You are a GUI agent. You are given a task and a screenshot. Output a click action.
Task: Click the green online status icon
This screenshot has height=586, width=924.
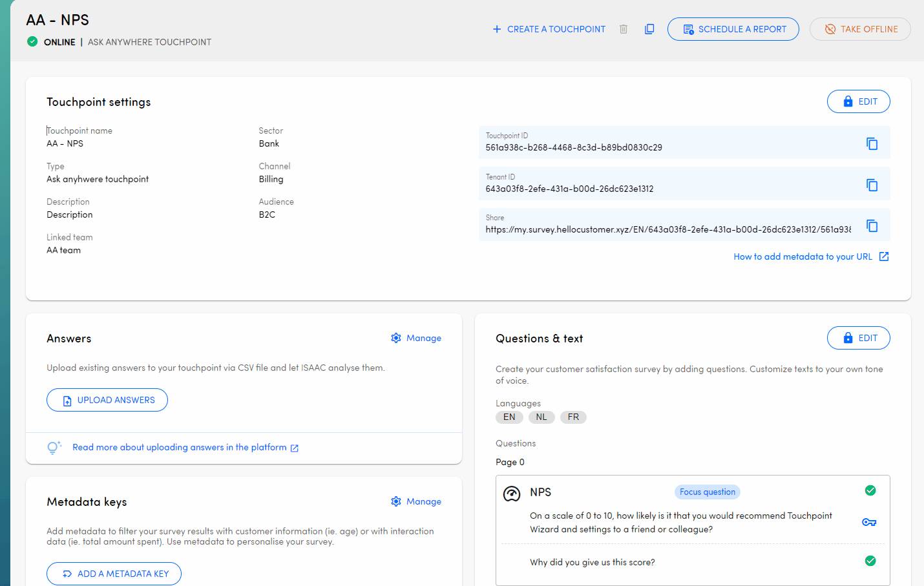(x=32, y=42)
